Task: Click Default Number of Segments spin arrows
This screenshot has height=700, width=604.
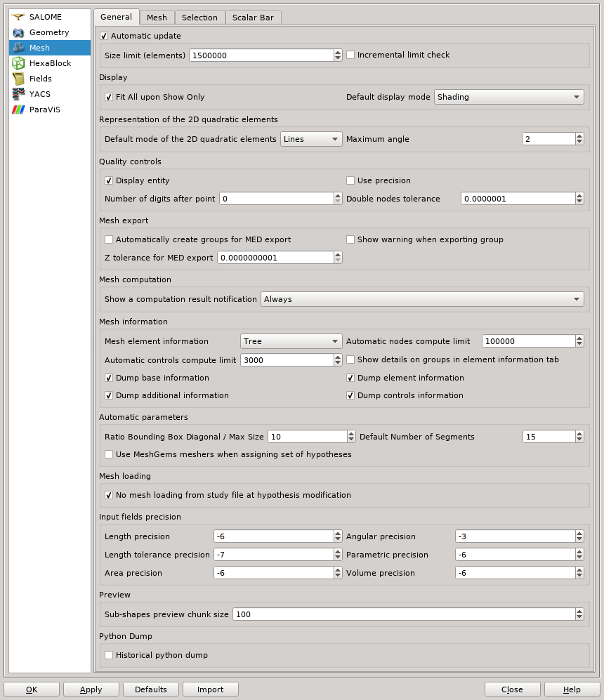Action: tap(579, 437)
